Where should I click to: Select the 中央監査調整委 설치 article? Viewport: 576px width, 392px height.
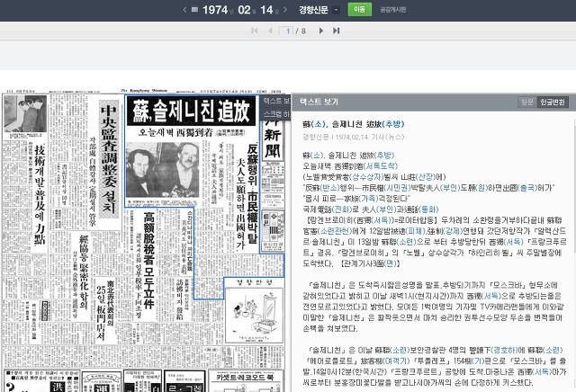(x=109, y=160)
